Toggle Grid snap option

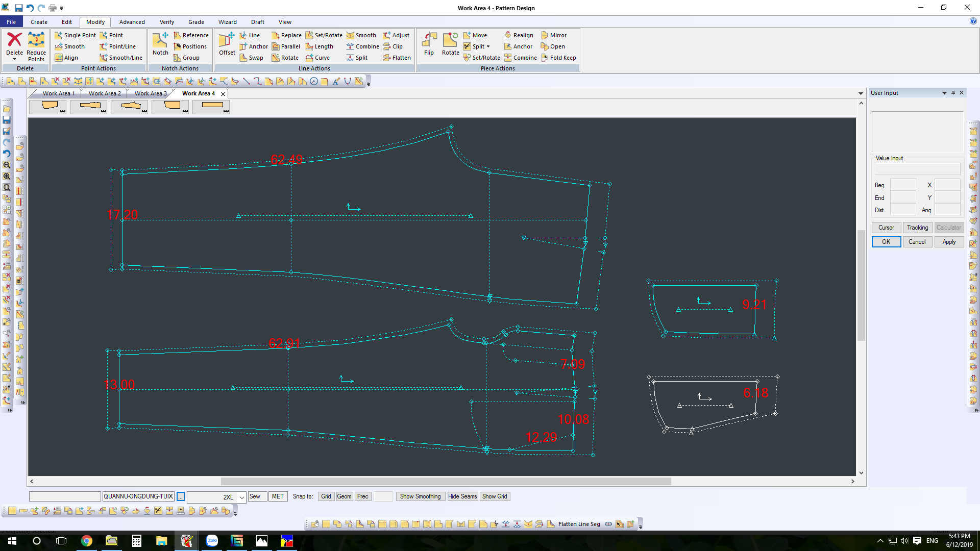point(326,496)
